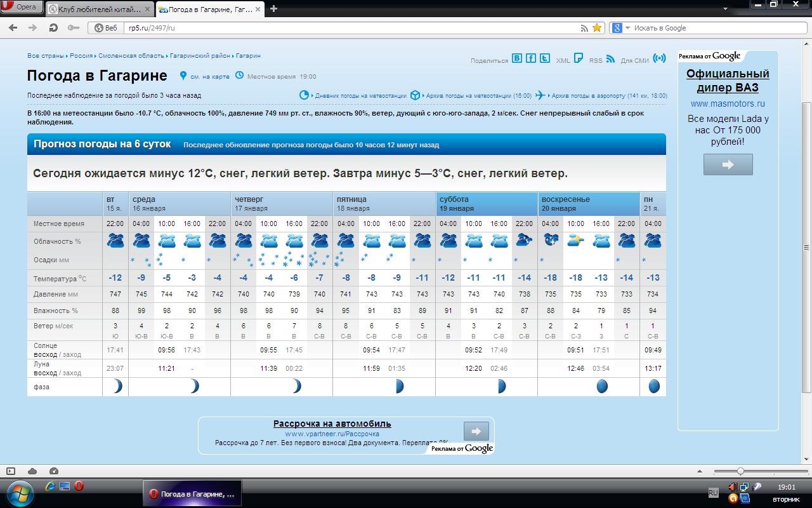
Task: Share on Twitter icon
Action: [545, 58]
